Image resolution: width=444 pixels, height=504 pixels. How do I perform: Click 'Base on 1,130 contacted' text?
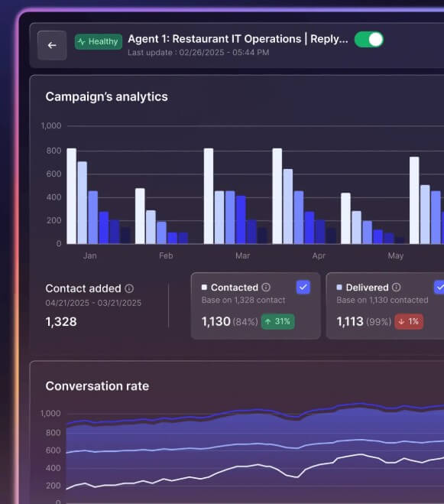[382, 301]
